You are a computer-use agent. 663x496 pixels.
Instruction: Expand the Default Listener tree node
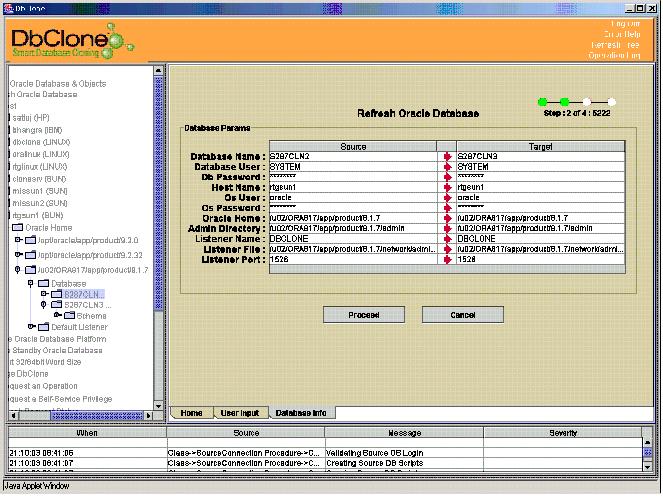pos(31,326)
